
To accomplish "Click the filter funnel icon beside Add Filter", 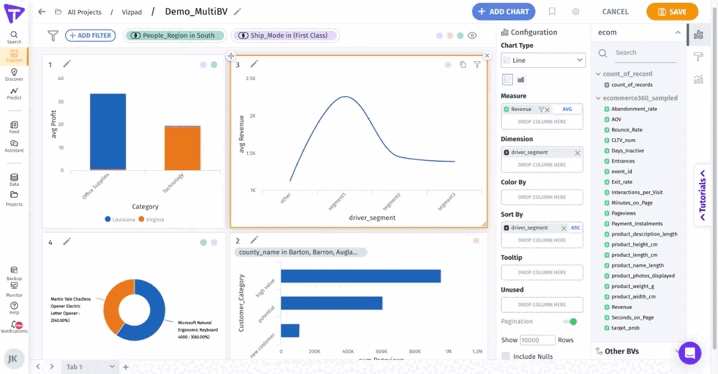I will (x=53, y=35).
